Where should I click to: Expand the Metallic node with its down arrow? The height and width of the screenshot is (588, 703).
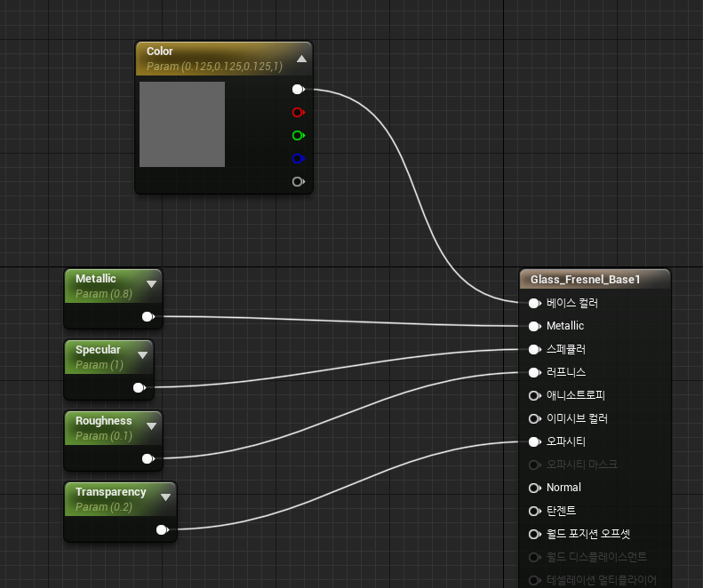[x=152, y=283]
